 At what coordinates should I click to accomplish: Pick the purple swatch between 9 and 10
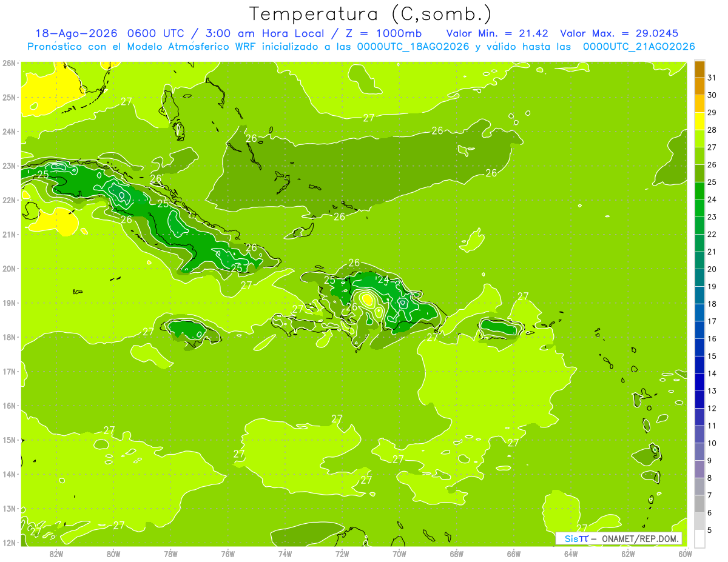coord(699,452)
